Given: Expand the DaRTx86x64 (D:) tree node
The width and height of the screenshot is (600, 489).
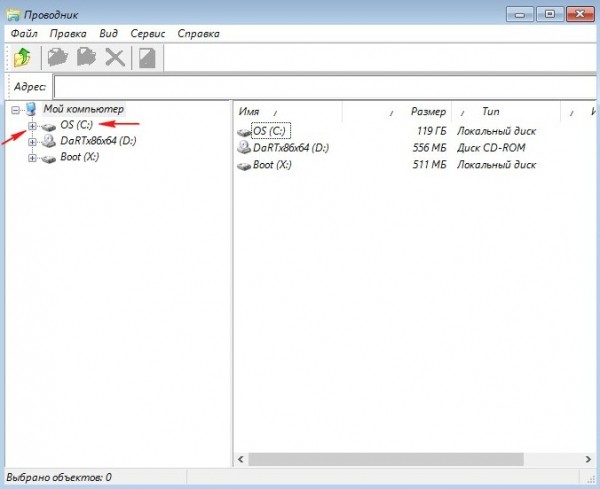Looking at the screenshot, I should pos(32,142).
